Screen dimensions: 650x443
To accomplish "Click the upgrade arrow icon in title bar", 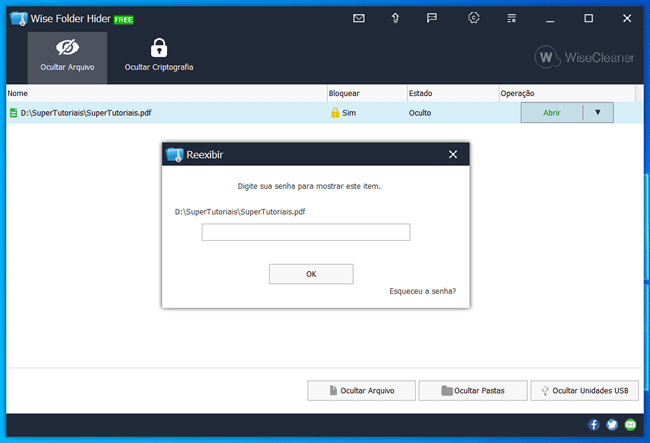I will (396, 18).
